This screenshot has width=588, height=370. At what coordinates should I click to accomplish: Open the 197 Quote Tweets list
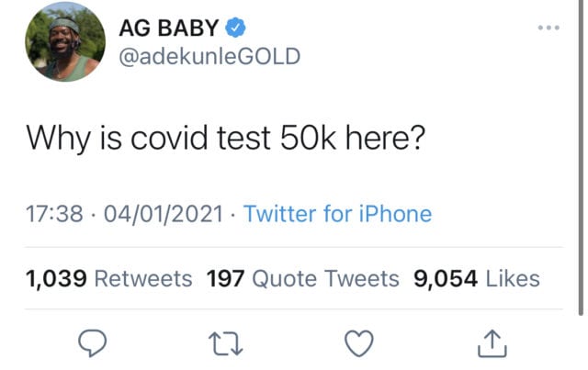click(302, 278)
